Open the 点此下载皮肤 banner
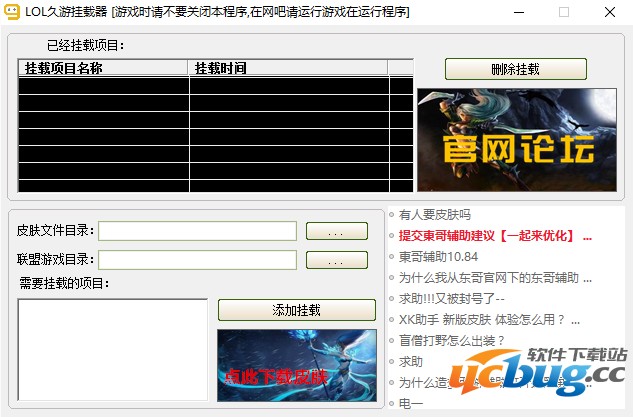 296,365
